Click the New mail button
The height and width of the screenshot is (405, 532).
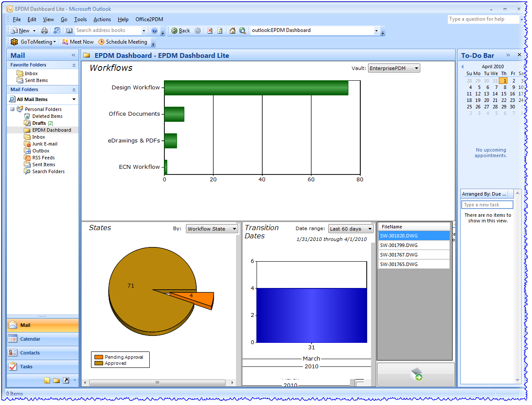[20, 31]
